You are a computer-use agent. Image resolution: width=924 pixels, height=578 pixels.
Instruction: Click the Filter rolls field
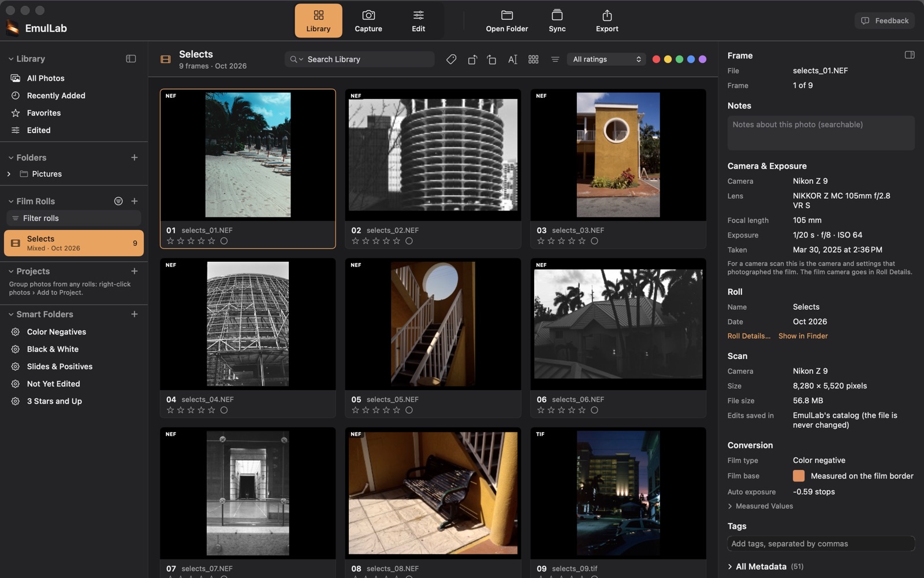(74, 218)
